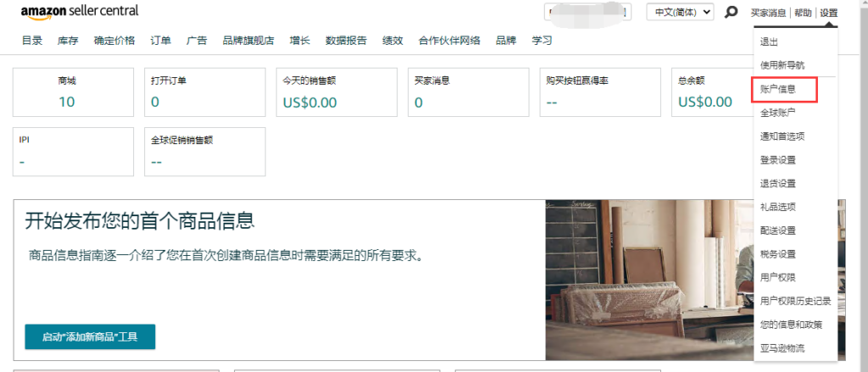Open the 订单 orders menu
Viewport: 868px width, 372px height.
160,41
